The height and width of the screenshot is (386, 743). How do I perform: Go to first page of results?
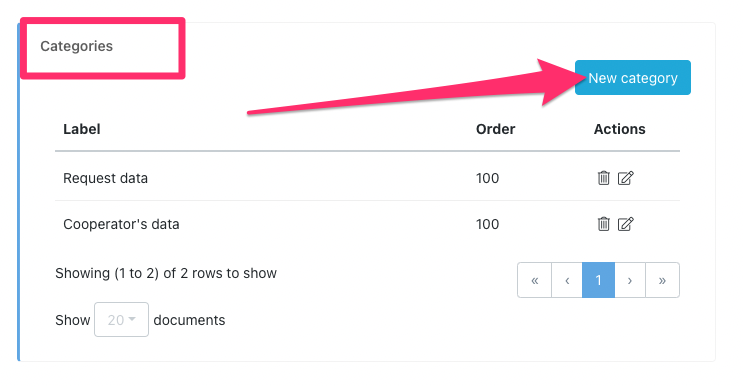tap(535, 280)
